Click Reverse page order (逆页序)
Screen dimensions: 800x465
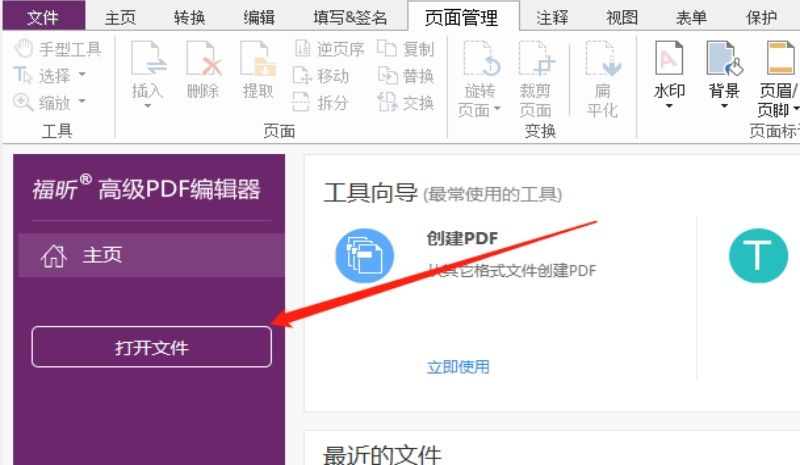[x=330, y=49]
